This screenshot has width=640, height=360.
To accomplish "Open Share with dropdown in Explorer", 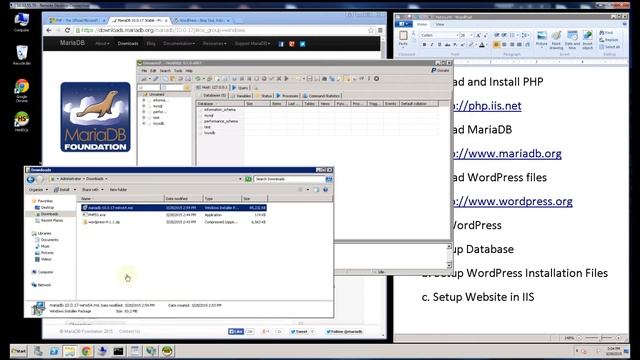I will click(x=93, y=190).
